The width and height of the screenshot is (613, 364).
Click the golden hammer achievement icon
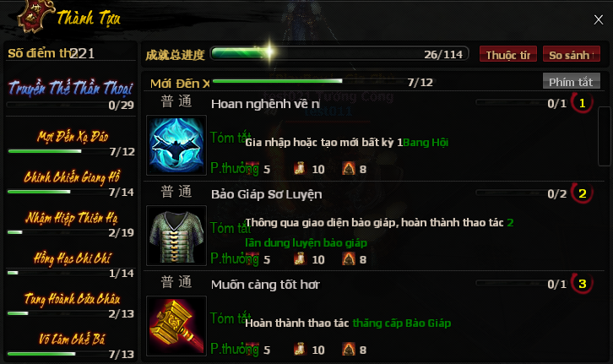point(176,326)
